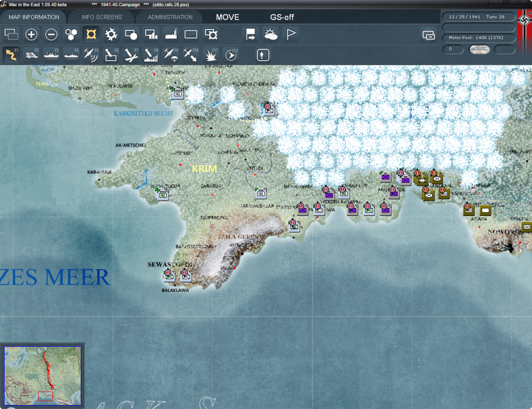Open the ADMINISTRATION tab
The width and height of the screenshot is (532, 409).
click(170, 17)
